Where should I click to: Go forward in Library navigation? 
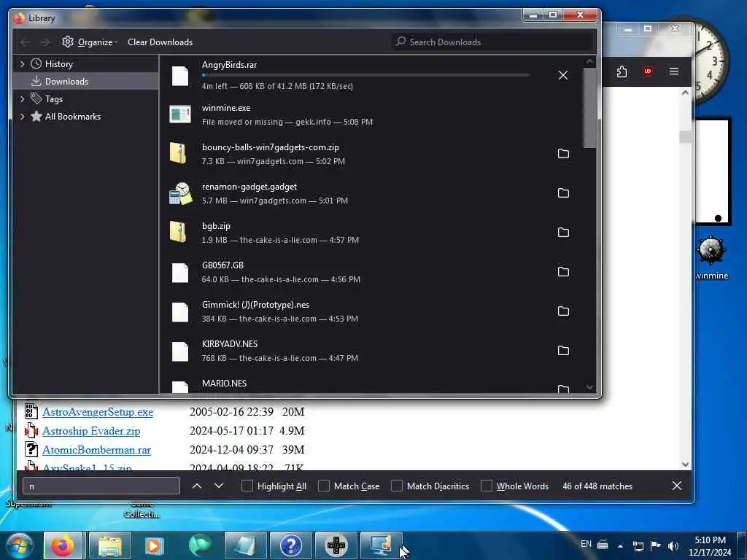point(44,42)
